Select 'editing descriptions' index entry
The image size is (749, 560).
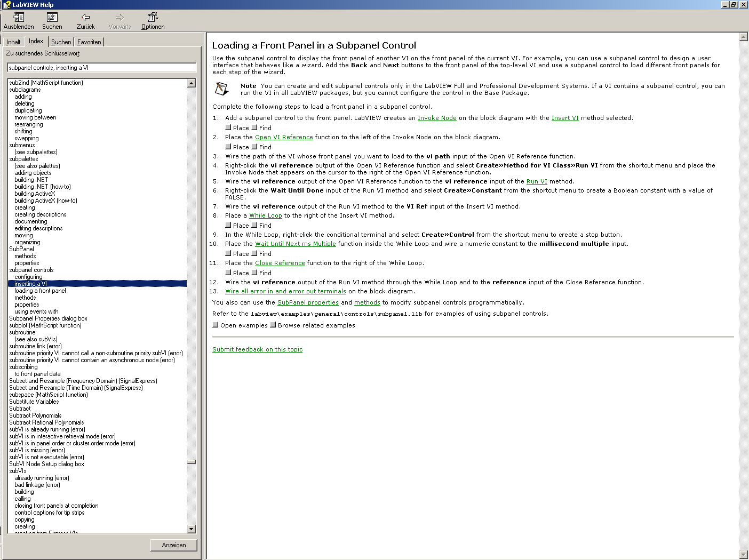pyautogui.click(x=39, y=228)
